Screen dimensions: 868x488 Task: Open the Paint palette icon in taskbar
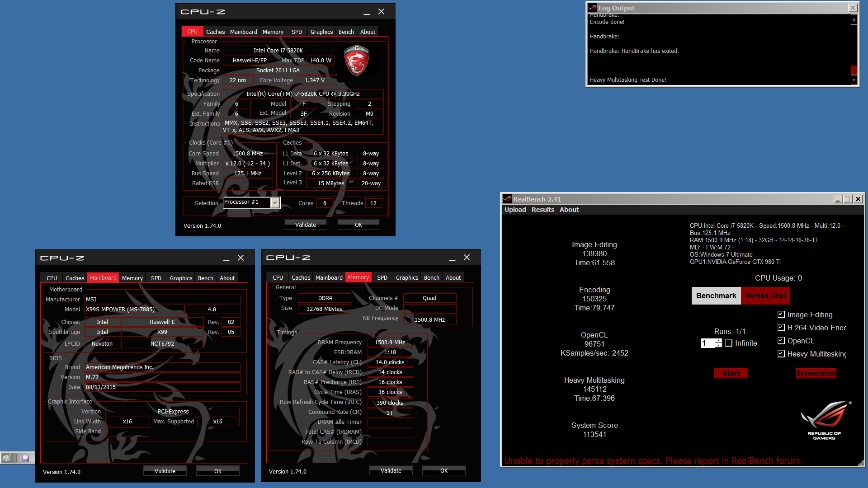tap(6, 458)
